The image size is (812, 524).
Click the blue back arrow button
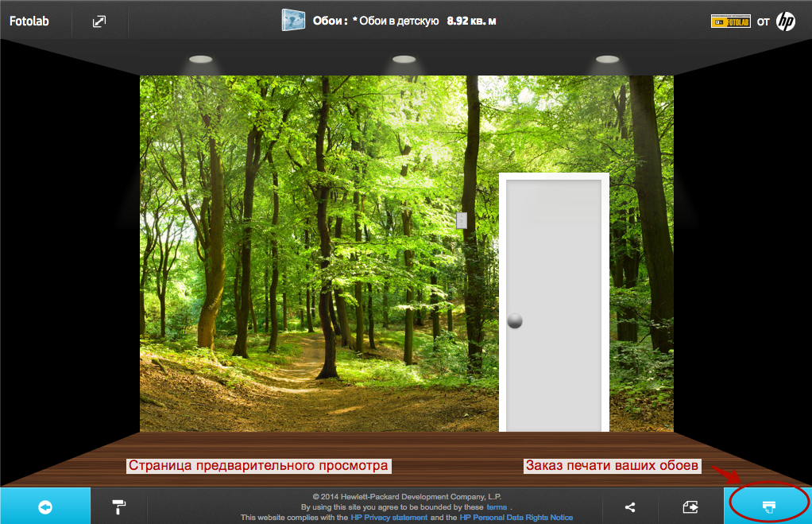click(x=45, y=507)
